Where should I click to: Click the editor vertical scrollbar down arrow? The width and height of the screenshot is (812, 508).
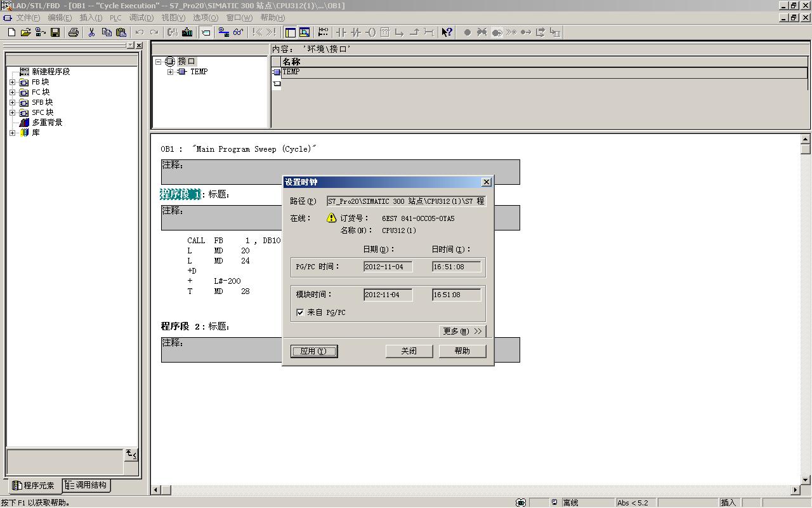click(806, 480)
